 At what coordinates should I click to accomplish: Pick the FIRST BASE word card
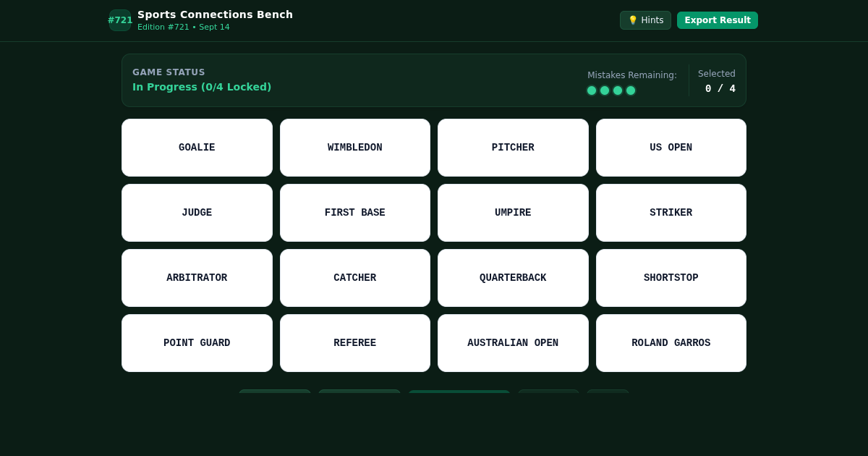tap(355, 213)
